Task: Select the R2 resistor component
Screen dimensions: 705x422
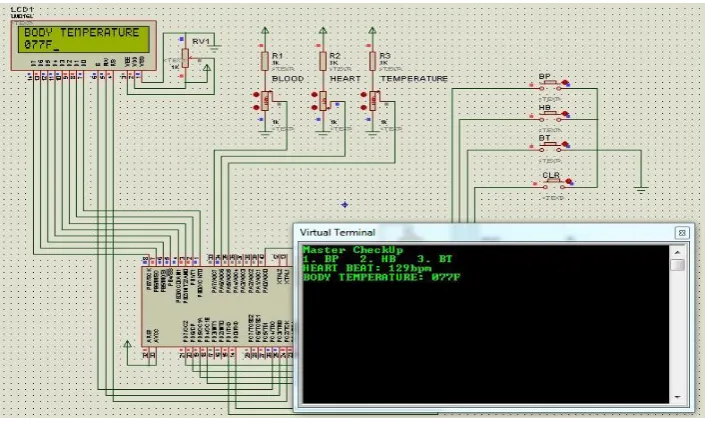Action: tap(323, 61)
